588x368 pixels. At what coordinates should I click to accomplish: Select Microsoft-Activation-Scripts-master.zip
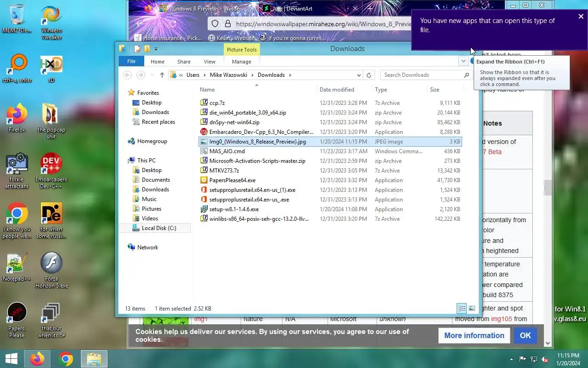point(257,161)
